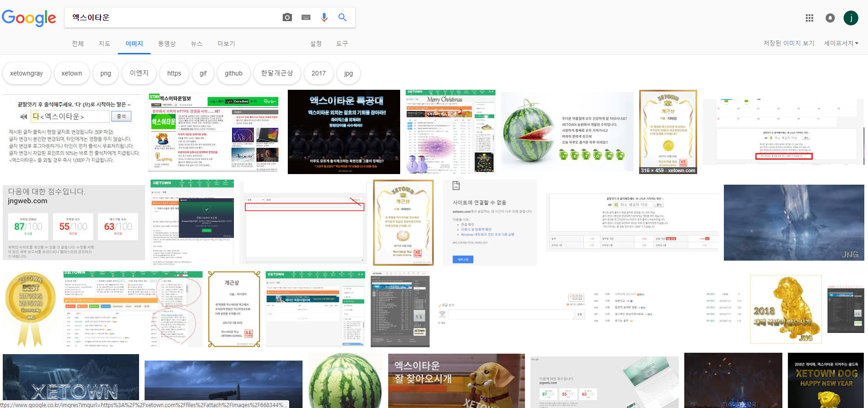Open the XETOWN page with red circle annotation
The image size is (868, 408).
point(133,309)
